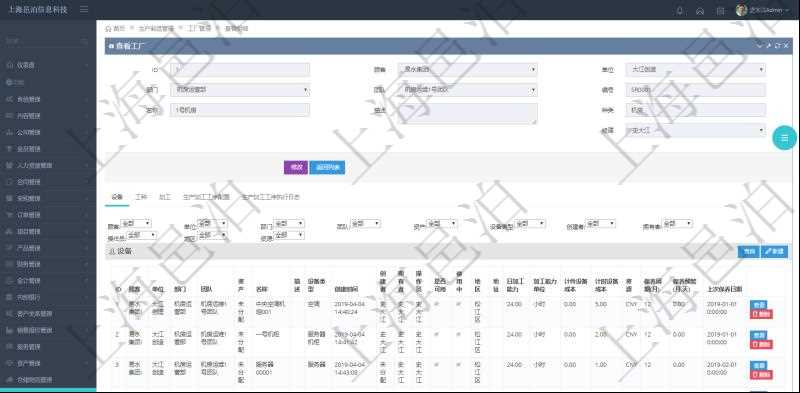Open the notification bell icon
Screen dimensions: 800x393
coord(680,11)
